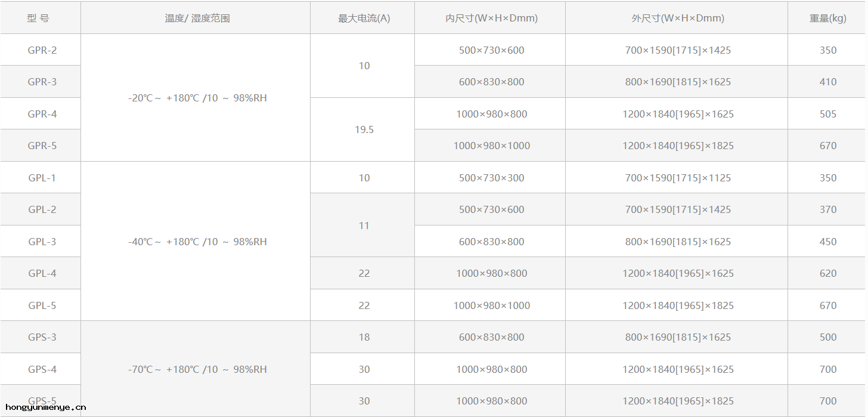Click the GPS-3 model cell
The width and height of the screenshot is (868, 417).
coord(42,337)
